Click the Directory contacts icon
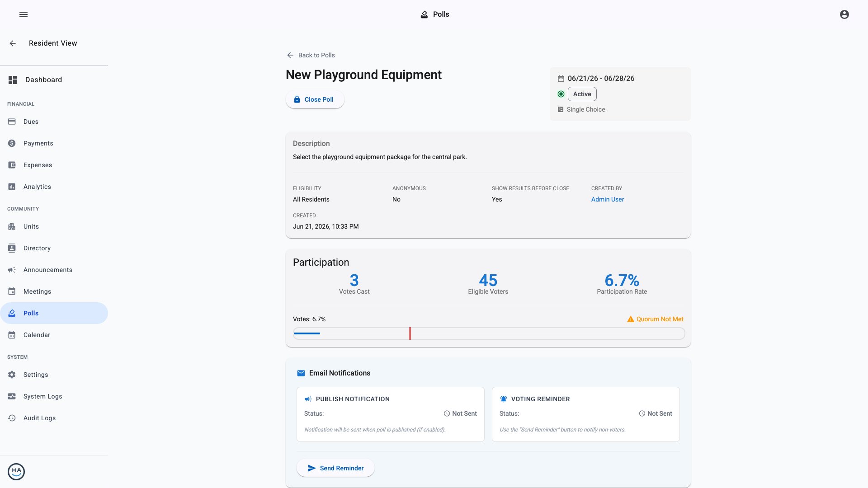 [x=12, y=248]
